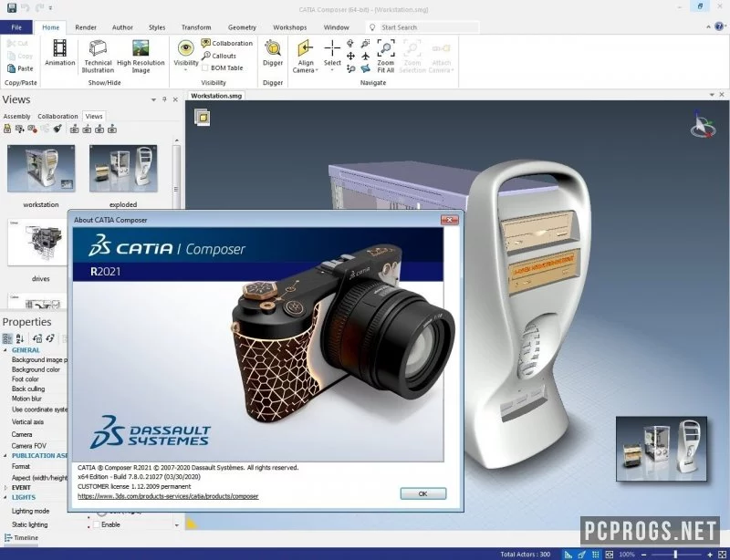The image size is (730, 560).
Task: Select the pan (four-arrow) navigate icon
Action: (x=350, y=57)
